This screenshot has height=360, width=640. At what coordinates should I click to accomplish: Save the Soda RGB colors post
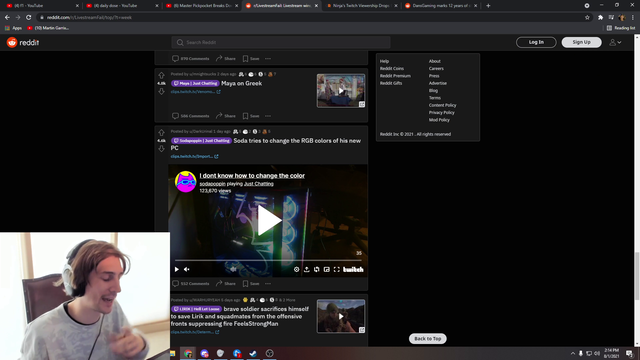[251, 284]
